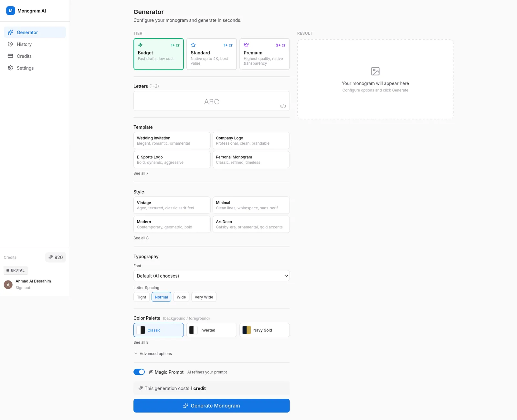Viewport: 517px width, 420px height.
Task: Click the Credits card icon
Action: [10, 56]
